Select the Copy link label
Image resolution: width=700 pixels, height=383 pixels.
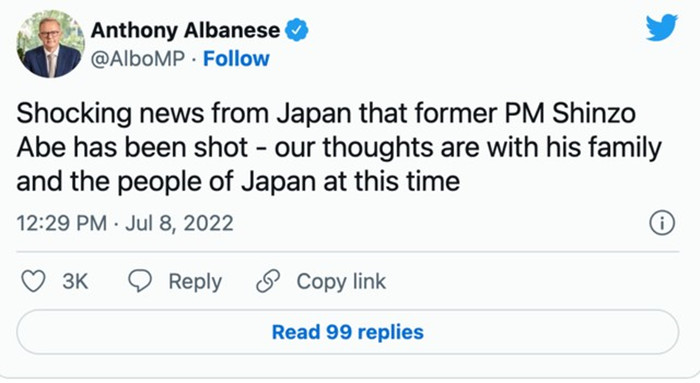point(341,282)
